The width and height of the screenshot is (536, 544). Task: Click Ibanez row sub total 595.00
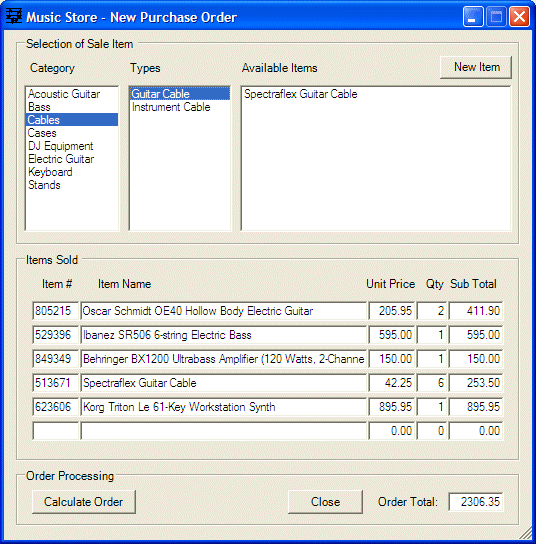pyautogui.click(x=476, y=335)
